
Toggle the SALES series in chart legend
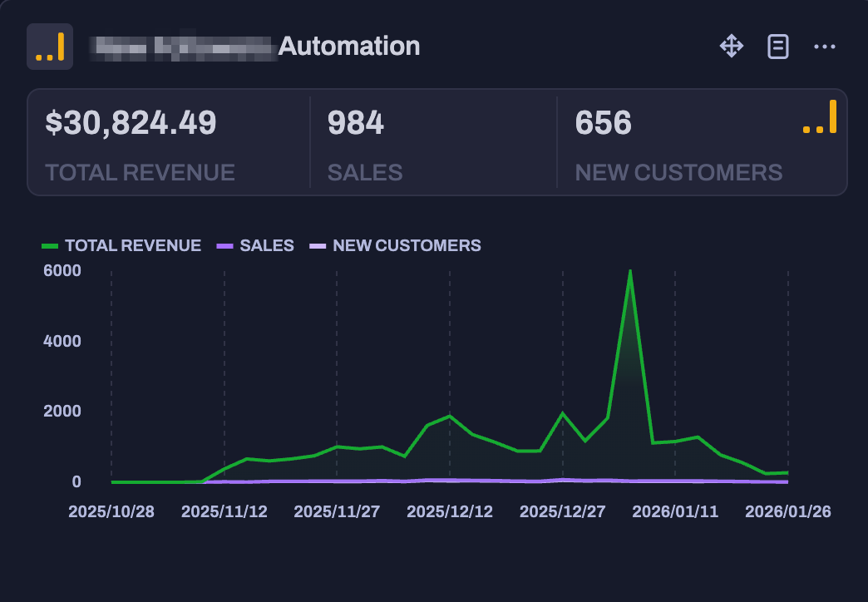(x=266, y=245)
